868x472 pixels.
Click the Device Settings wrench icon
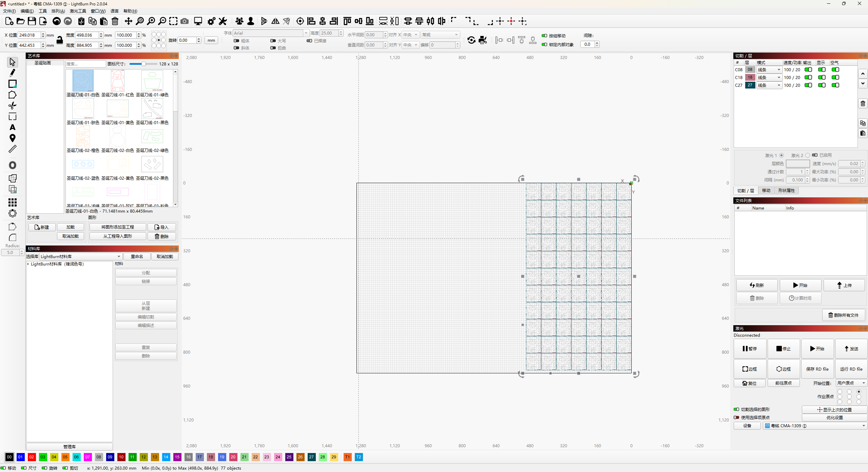[x=223, y=21]
